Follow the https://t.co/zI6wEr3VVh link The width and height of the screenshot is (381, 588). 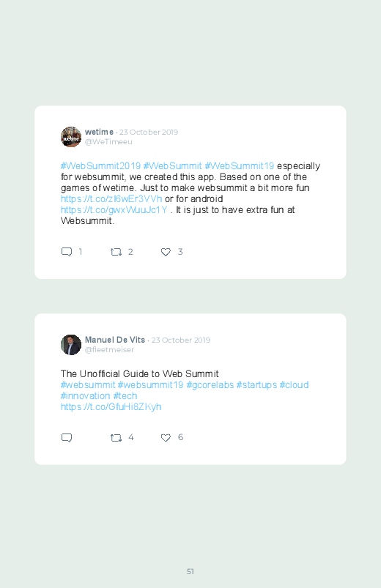click(111, 198)
